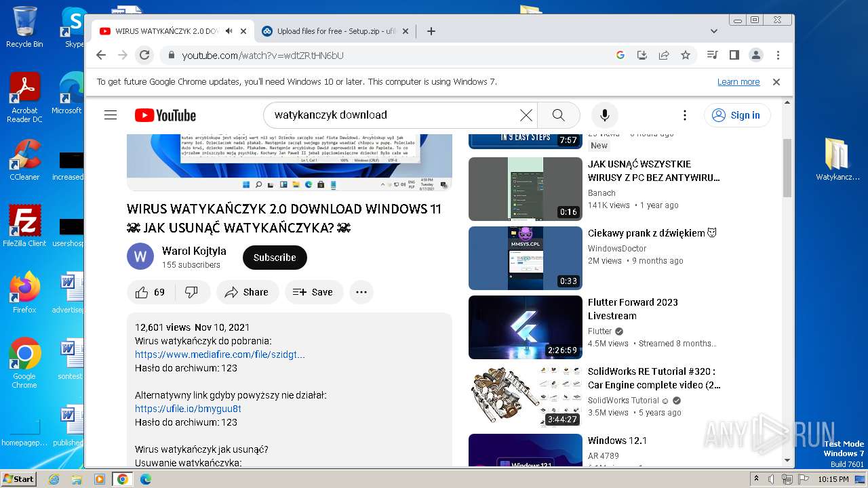
Task: Go back in Chrome
Action: point(101,55)
